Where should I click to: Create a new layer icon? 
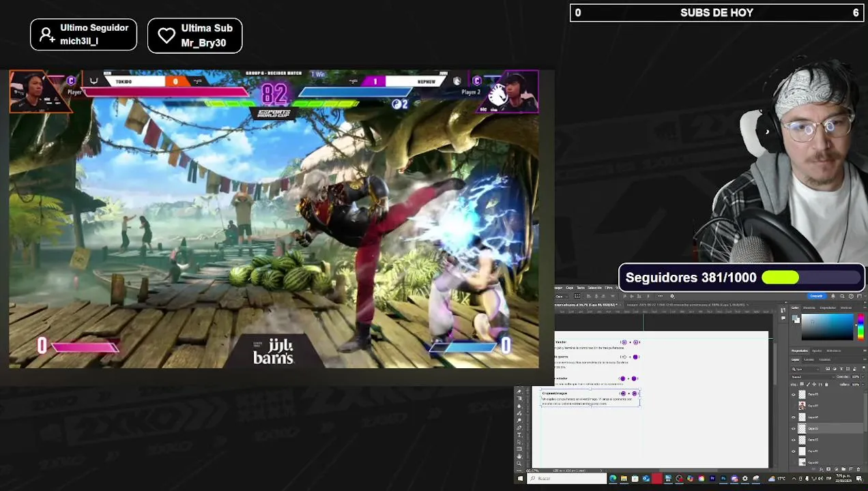click(x=851, y=469)
